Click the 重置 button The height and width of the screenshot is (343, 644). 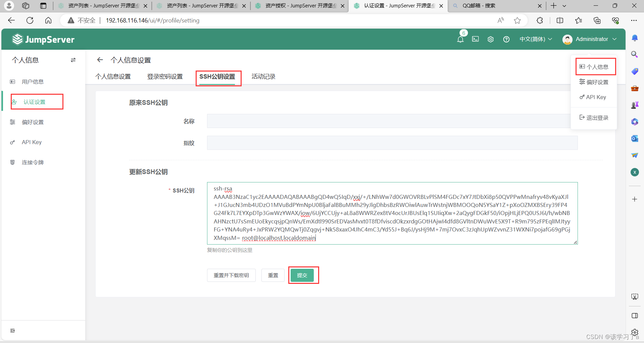point(273,275)
